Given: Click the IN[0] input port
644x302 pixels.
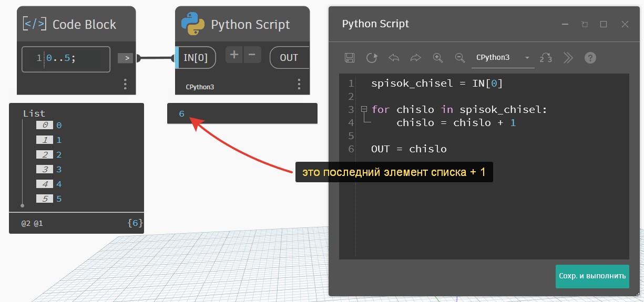Looking at the screenshot, I should point(196,58).
